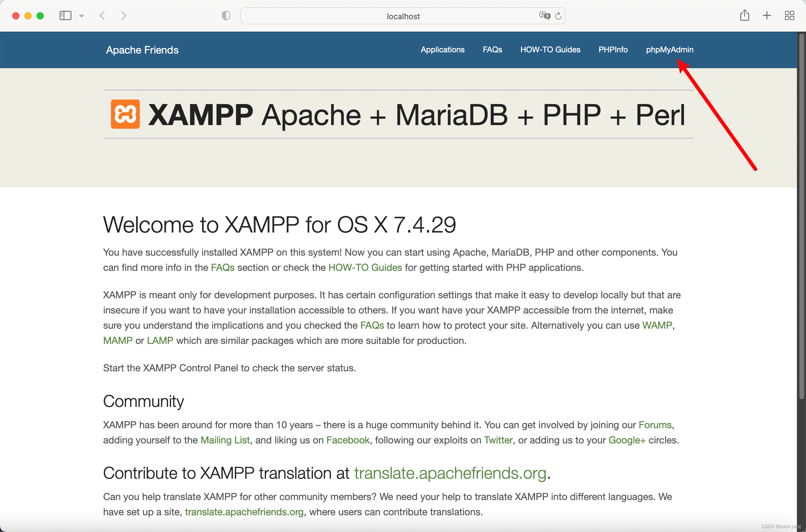This screenshot has height=532, width=806.
Task: Follow the WAMP link in the paragraph
Action: tap(657, 325)
